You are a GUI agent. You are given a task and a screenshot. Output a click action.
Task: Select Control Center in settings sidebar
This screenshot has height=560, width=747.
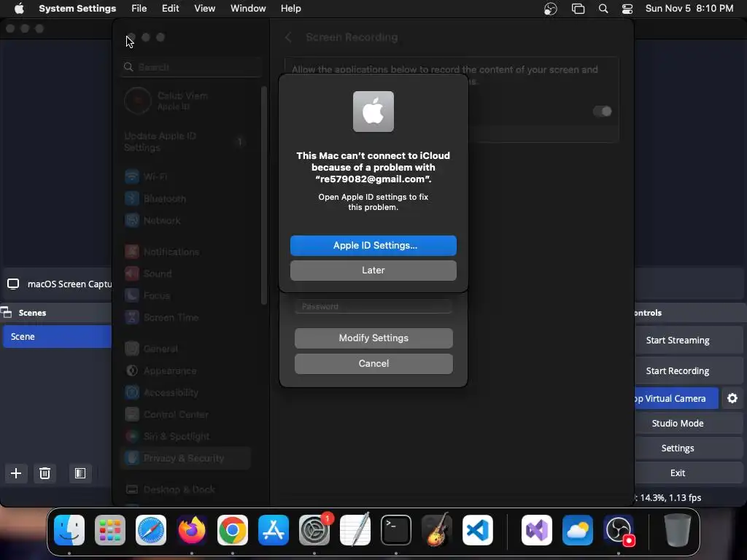[186, 415]
